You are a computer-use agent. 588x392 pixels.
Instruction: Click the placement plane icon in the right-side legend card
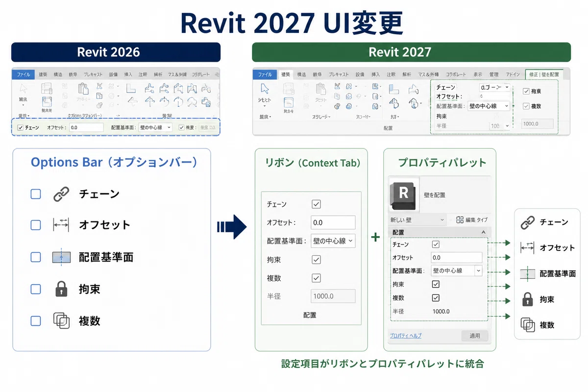point(527,273)
